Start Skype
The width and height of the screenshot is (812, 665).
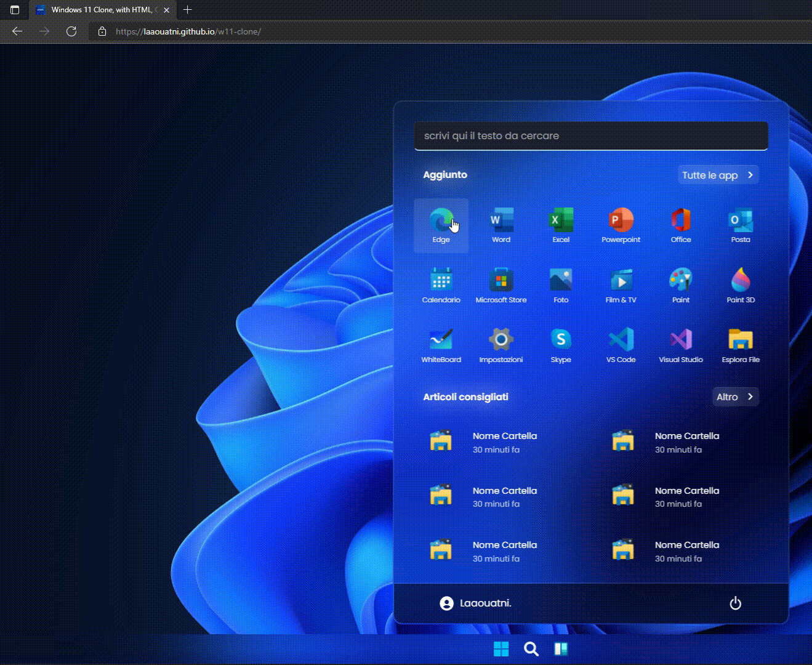pyautogui.click(x=560, y=344)
